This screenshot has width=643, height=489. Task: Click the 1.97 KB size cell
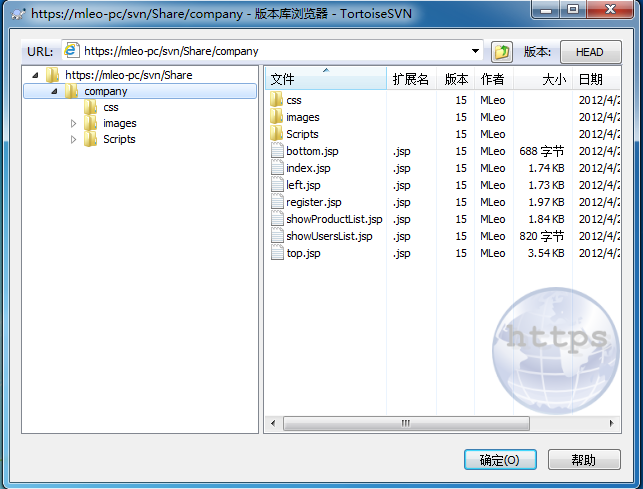click(546, 202)
